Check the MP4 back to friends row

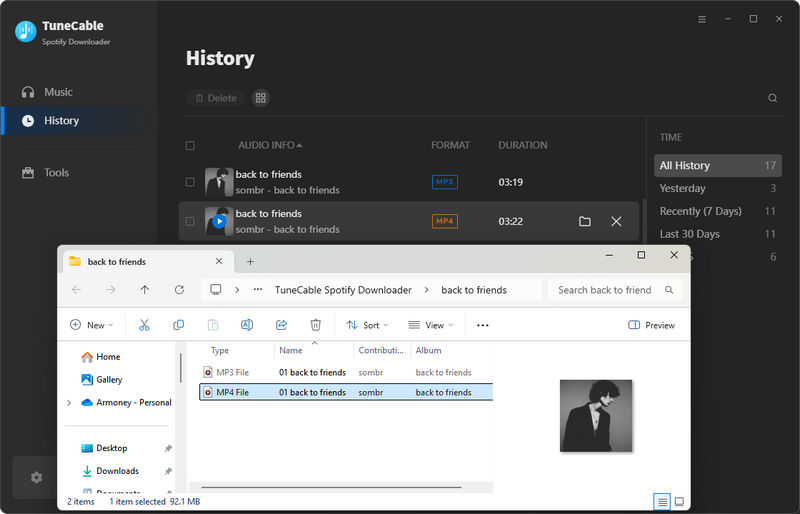coord(190,222)
